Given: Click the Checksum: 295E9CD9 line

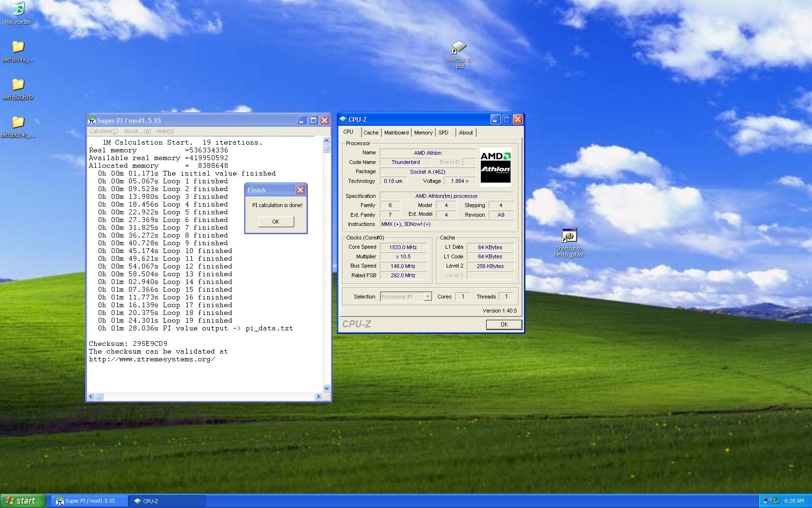Looking at the screenshot, I should (128, 344).
